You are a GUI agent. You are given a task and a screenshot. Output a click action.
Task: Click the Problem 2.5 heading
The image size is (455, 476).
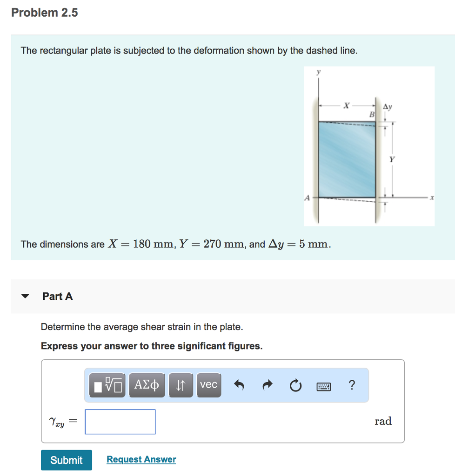[x=45, y=13]
